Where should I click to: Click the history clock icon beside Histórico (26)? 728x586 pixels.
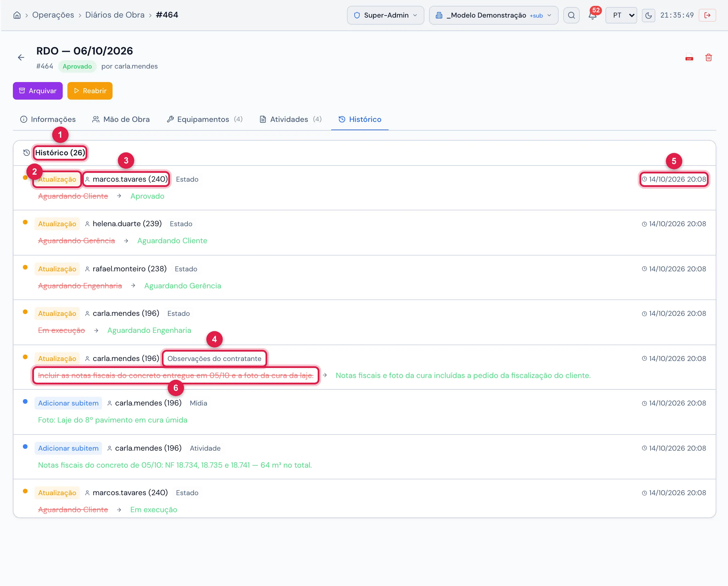[26, 153]
